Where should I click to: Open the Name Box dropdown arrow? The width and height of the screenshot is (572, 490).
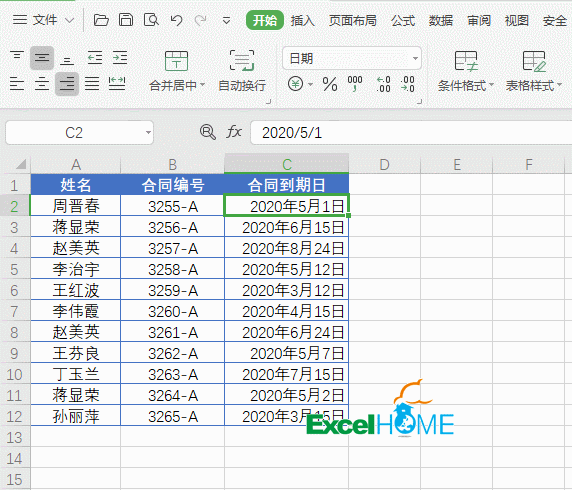click(148, 132)
